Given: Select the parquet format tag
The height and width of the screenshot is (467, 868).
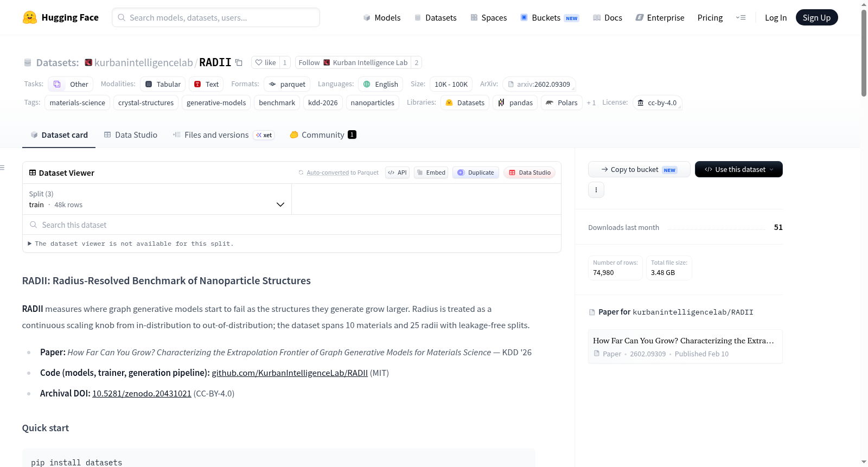Looking at the screenshot, I should coord(287,84).
